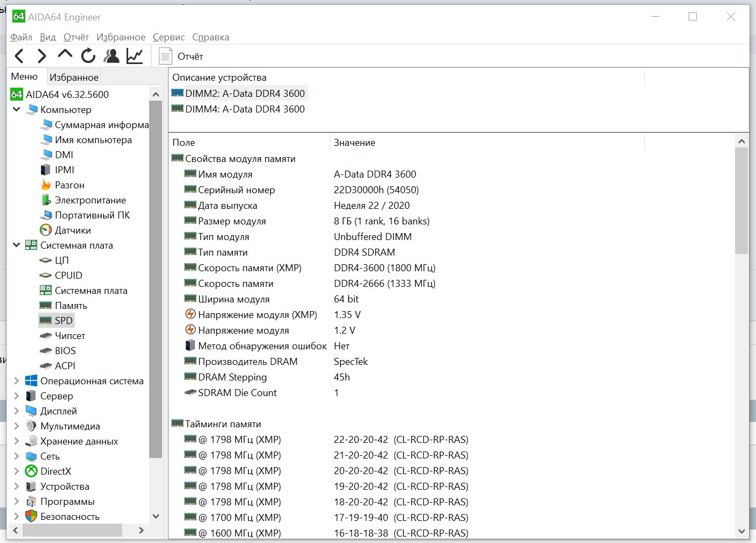756x543 pixels.
Task: Click the Напряжение модуля (XMP) lightning icon
Action: [190, 314]
